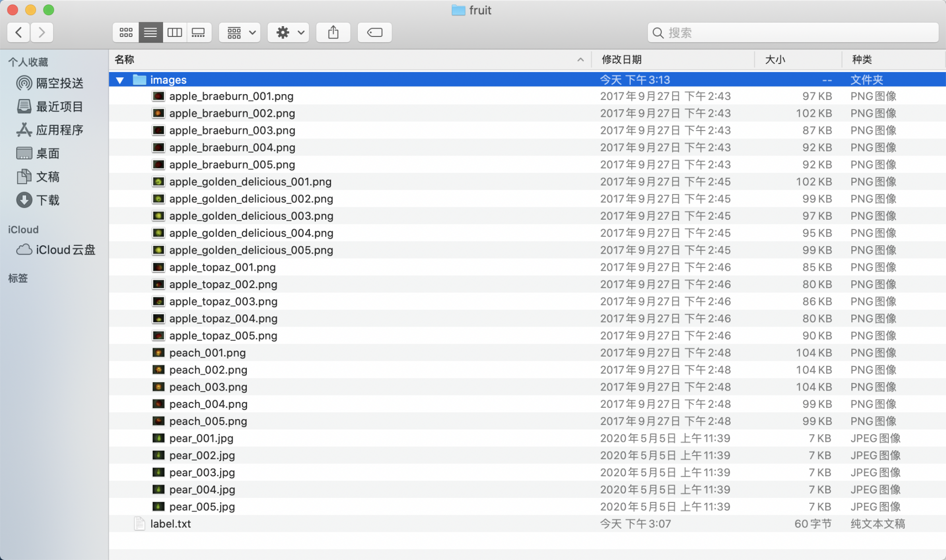This screenshot has width=946, height=560.
Task: Switch to icon view mode
Action: click(126, 33)
